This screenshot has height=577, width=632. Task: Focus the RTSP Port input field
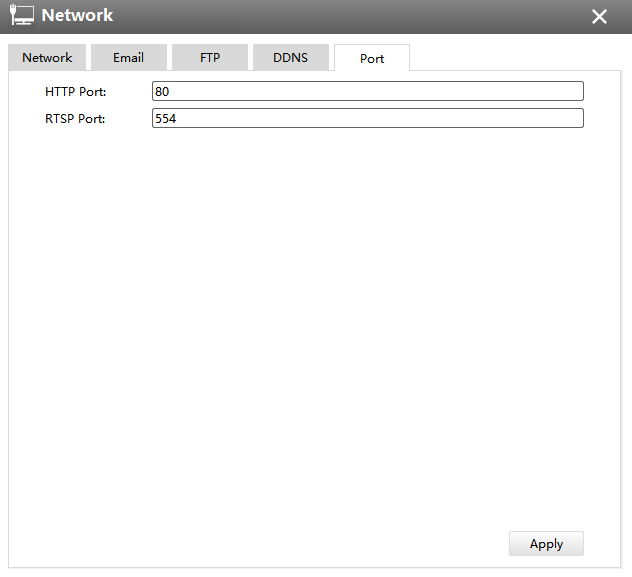coord(367,119)
